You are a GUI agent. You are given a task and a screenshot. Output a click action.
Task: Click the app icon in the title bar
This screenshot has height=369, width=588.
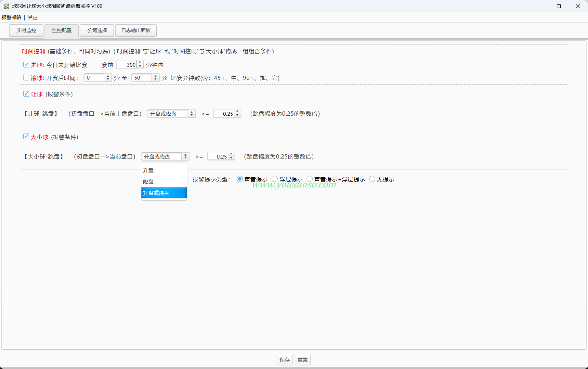[x=6, y=6]
